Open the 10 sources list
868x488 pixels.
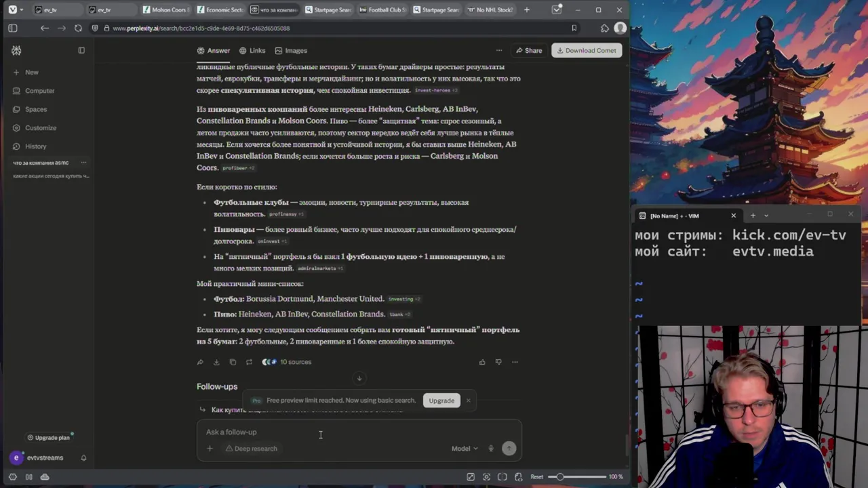(288, 362)
